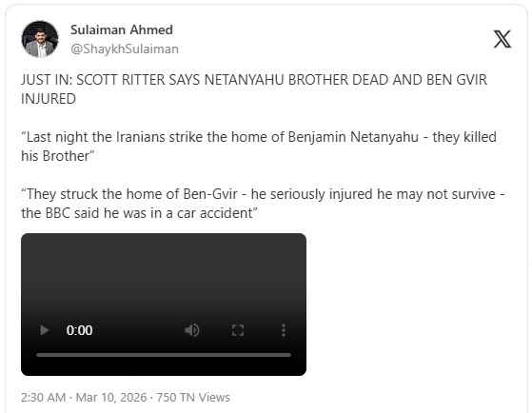The width and height of the screenshot is (532, 413).
Task: Click the X logo in the post corner
Action: coord(502,39)
